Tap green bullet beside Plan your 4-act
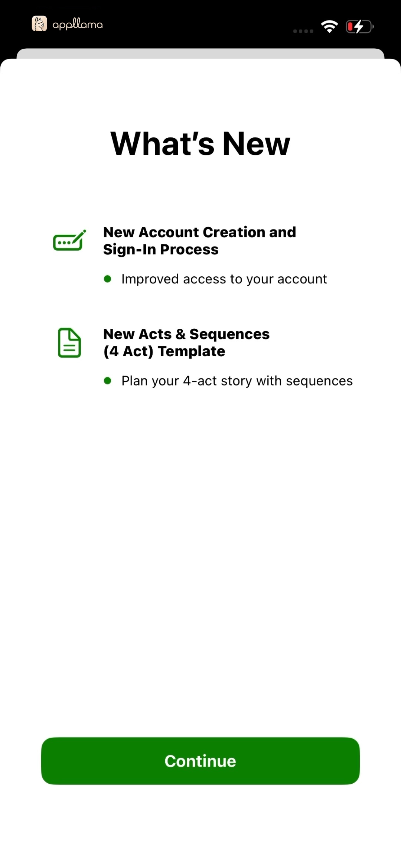This screenshot has width=401, height=868. [108, 381]
